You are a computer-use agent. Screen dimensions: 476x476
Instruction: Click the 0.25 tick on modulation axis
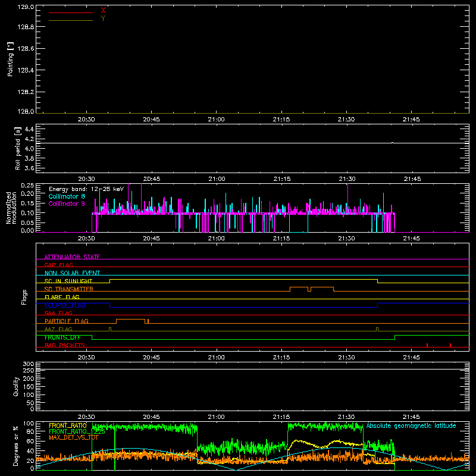point(27,185)
